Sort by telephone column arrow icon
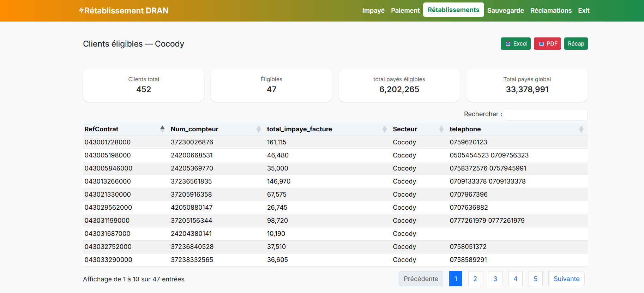Screen dimensions: 644x293 [581, 129]
